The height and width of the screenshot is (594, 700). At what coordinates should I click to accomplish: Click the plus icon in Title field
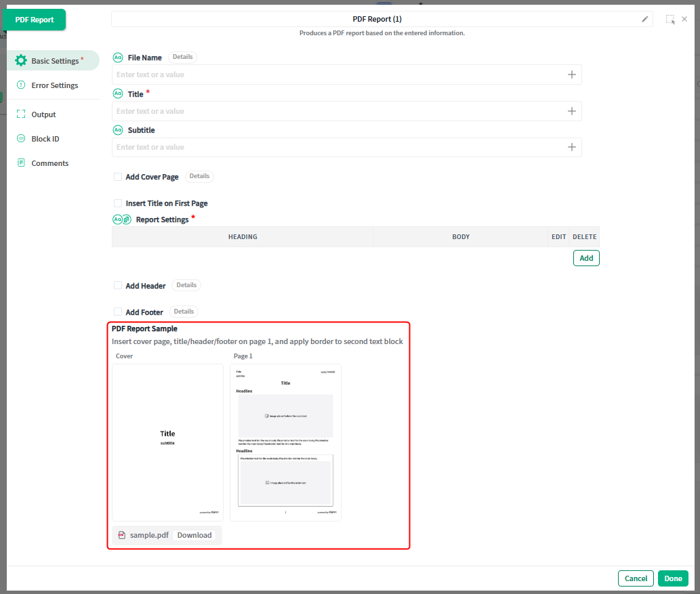click(572, 111)
